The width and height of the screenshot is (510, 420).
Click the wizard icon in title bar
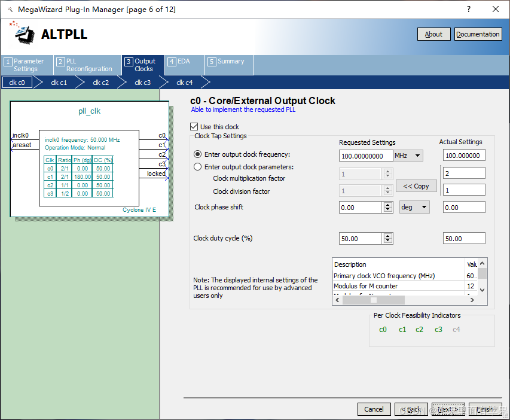[10, 10]
